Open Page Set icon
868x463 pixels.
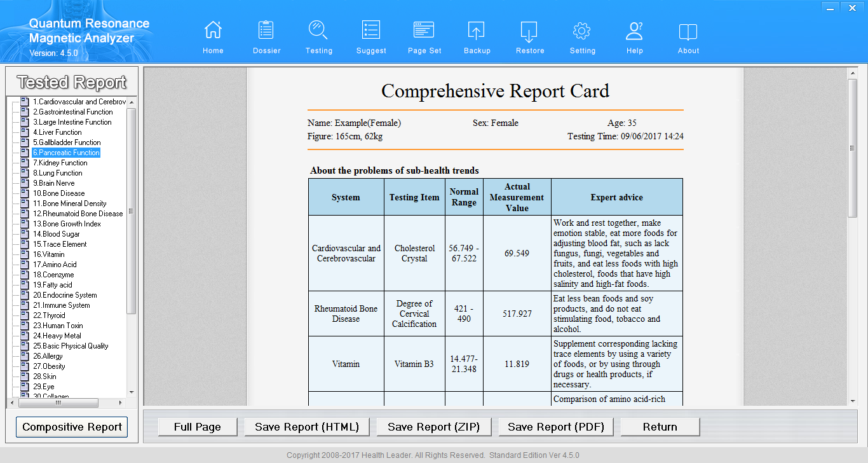coord(424,30)
